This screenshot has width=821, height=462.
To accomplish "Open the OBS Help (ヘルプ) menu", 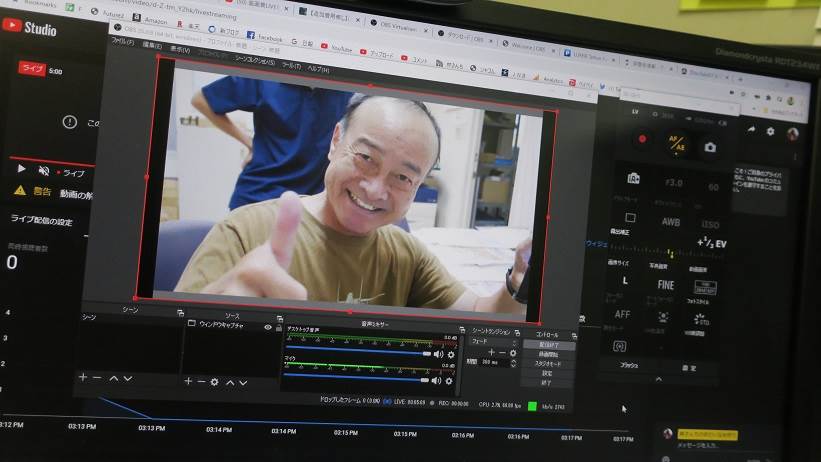I will [318, 69].
